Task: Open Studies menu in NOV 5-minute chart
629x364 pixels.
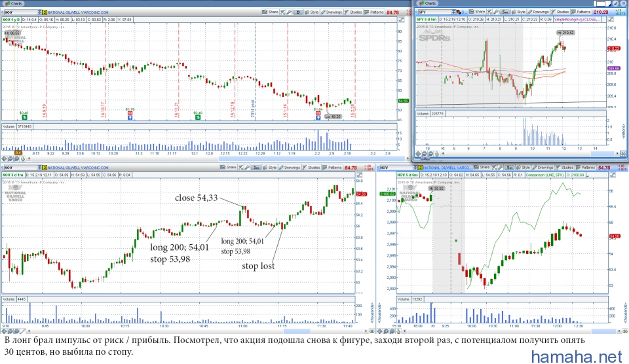Action: [x=564, y=167]
